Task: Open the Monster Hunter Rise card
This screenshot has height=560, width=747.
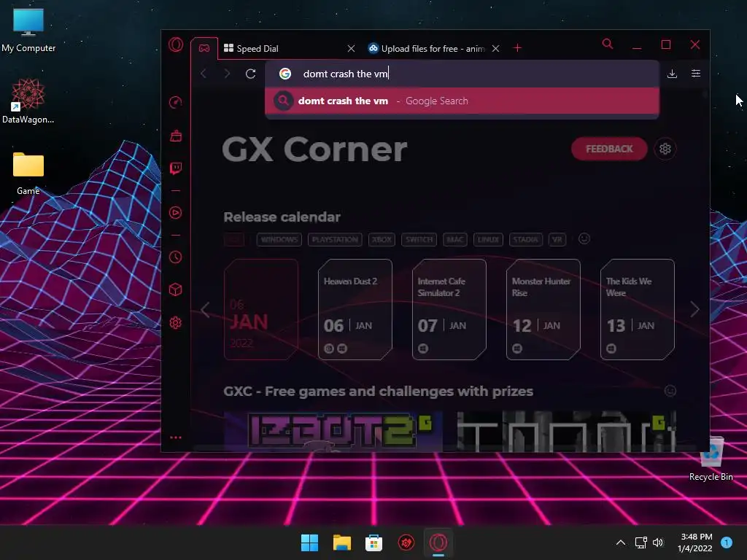Action: (543, 309)
